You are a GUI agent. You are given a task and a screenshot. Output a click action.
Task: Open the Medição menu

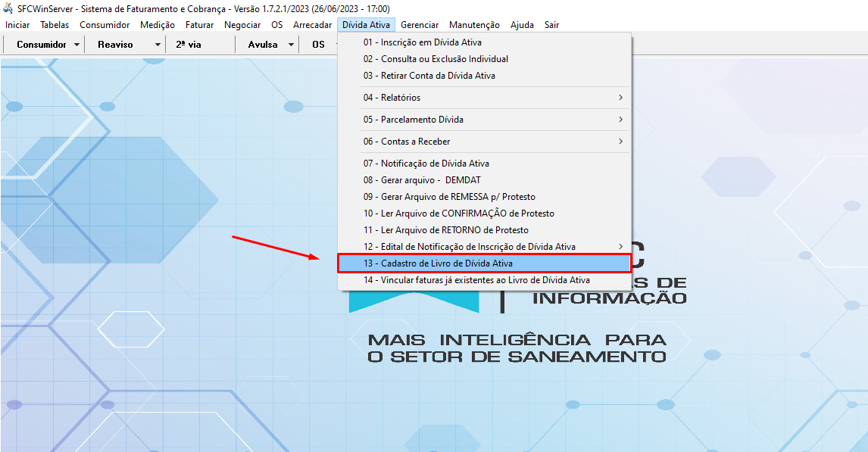click(157, 24)
